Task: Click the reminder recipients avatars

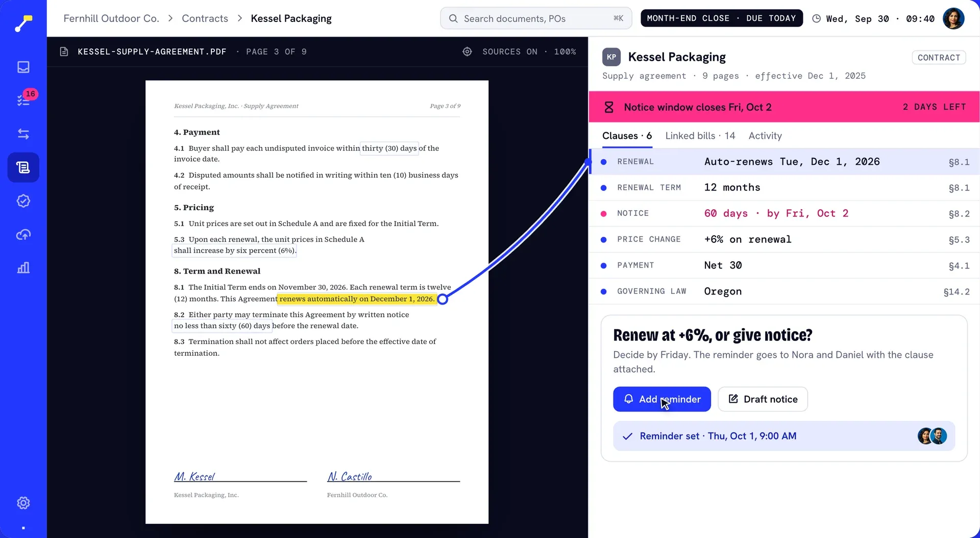Action: [932, 436]
